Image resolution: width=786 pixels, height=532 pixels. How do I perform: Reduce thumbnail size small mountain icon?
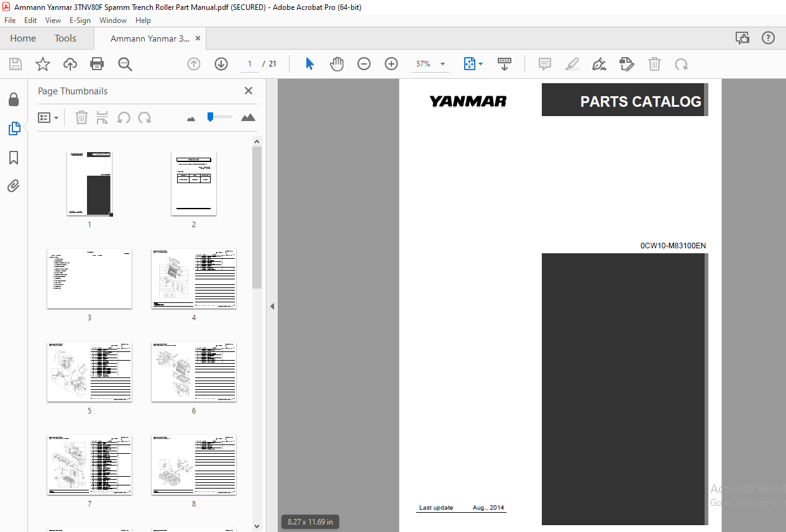[x=191, y=118]
